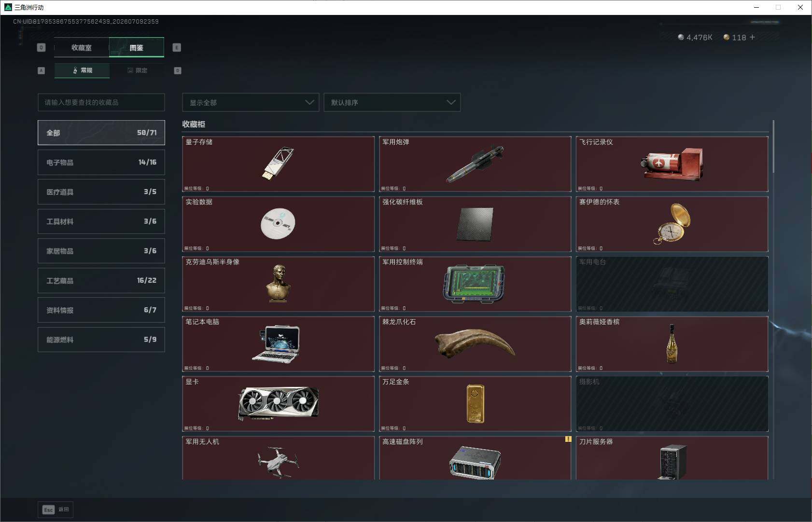Click the E key icon beside 图鉴
Image resolution: width=812 pixels, height=522 pixels.
[x=177, y=47]
